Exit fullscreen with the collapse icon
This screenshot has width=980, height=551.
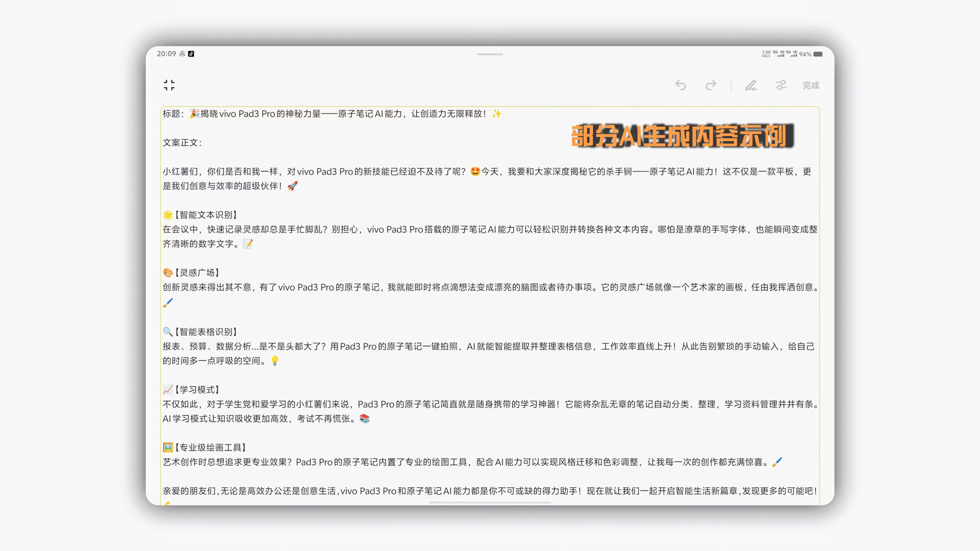click(169, 85)
